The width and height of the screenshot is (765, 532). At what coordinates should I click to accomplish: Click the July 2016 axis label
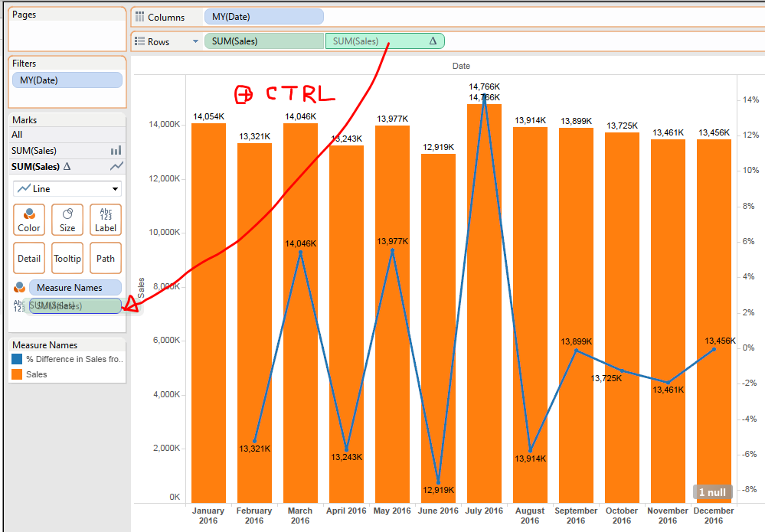point(484,511)
